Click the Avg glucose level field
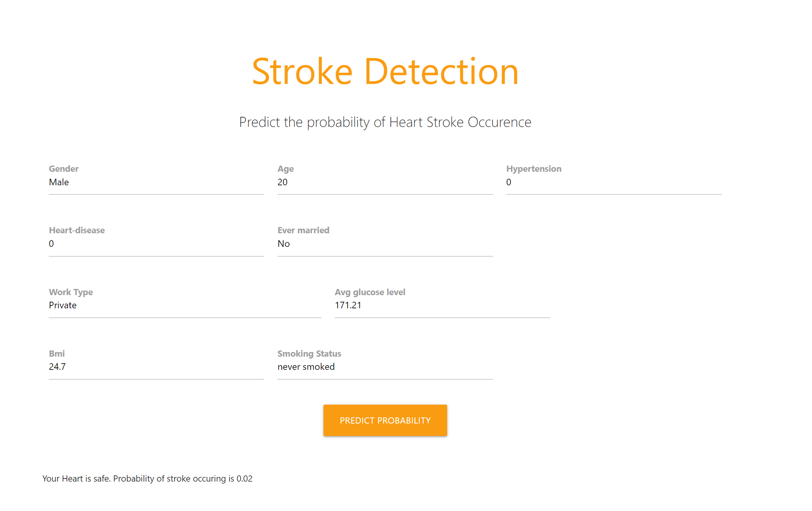The image size is (812, 511). tap(442, 305)
